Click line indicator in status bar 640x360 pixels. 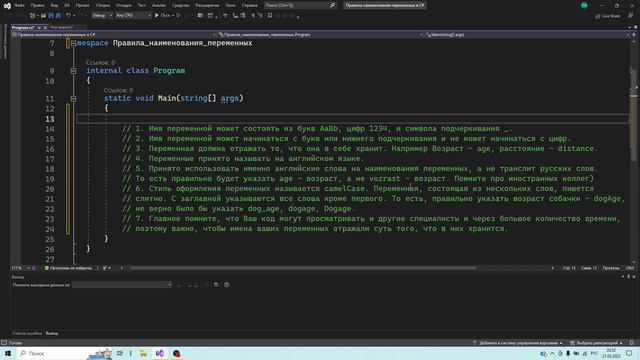(x=569, y=268)
